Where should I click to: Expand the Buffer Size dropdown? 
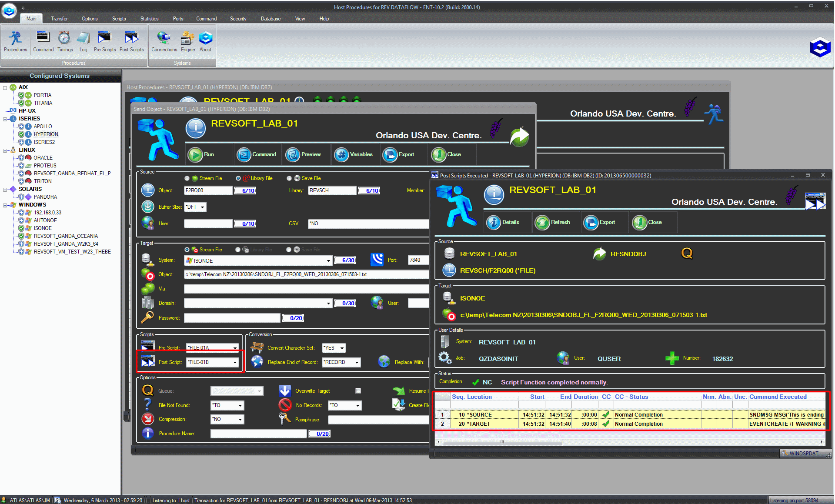tap(202, 207)
